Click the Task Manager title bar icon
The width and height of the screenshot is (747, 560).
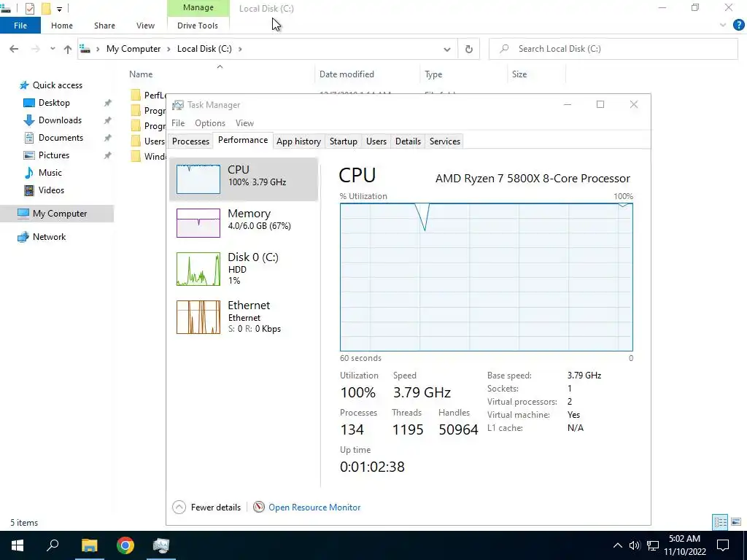point(178,105)
